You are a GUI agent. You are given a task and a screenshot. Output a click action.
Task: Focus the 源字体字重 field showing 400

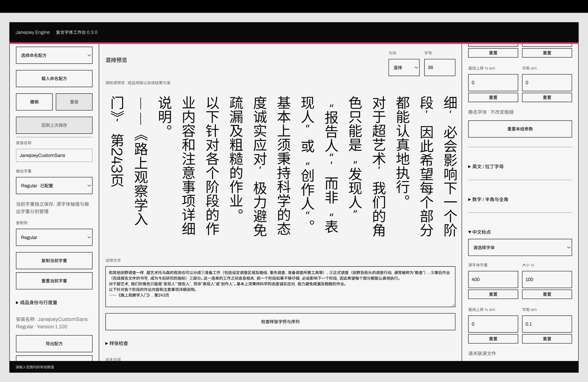click(493, 279)
